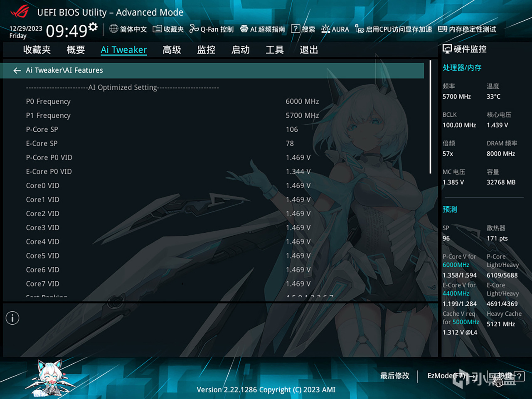Launch the 内存稳定性测试 memory stability test
The width and height of the screenshot is (532, 399).
467,29
